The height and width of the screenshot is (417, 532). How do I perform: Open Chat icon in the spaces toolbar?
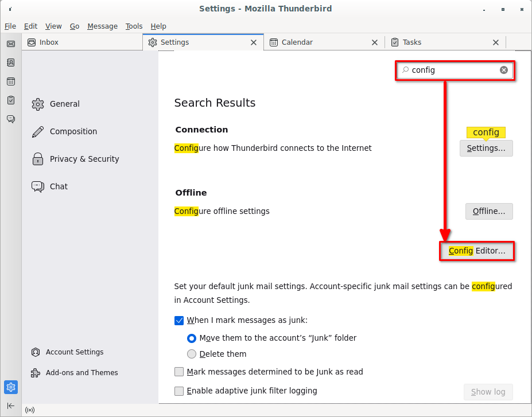click(x=10, y=119)
